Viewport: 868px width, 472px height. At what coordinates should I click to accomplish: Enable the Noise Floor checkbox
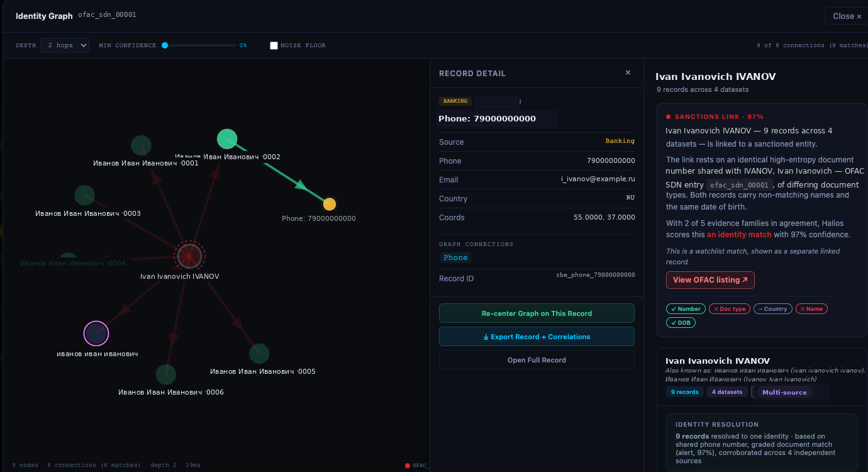point(274,45)
